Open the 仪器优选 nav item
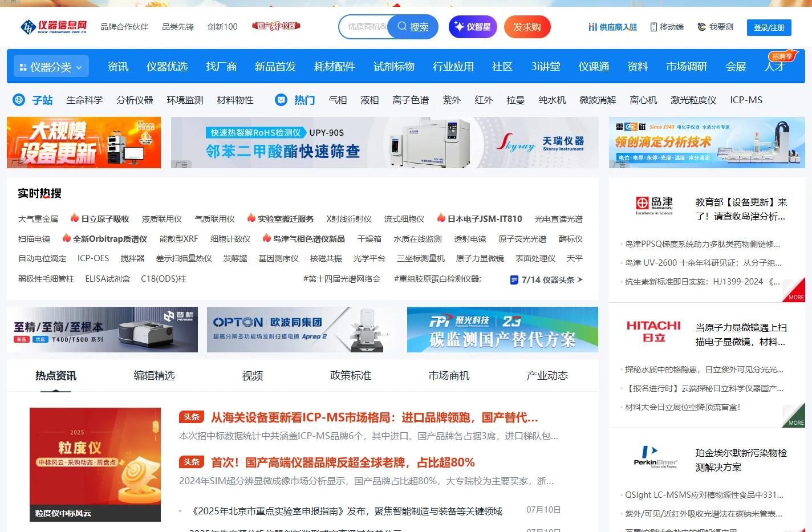This screenshot has width=812, height=532. [x=167, y=67]
